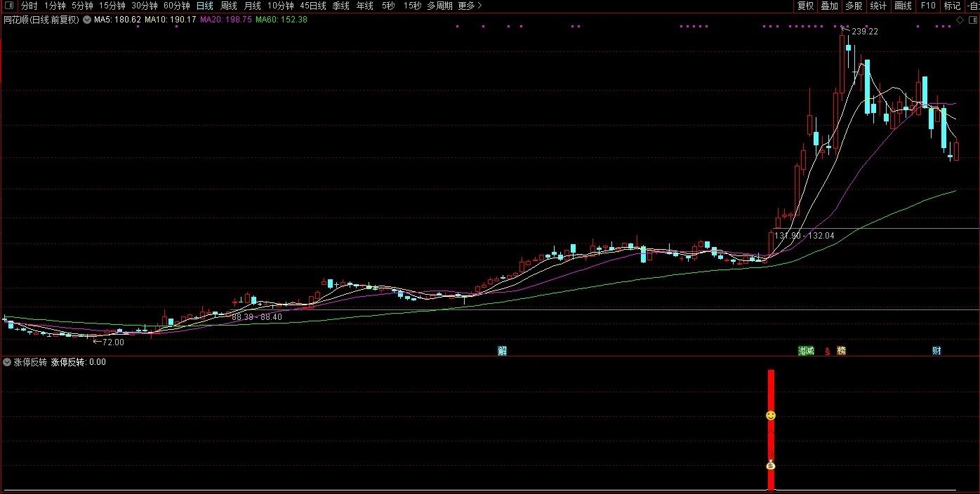Open the 港减 event marker
This screenshot has height=494, width=980.
pos(806,351)
